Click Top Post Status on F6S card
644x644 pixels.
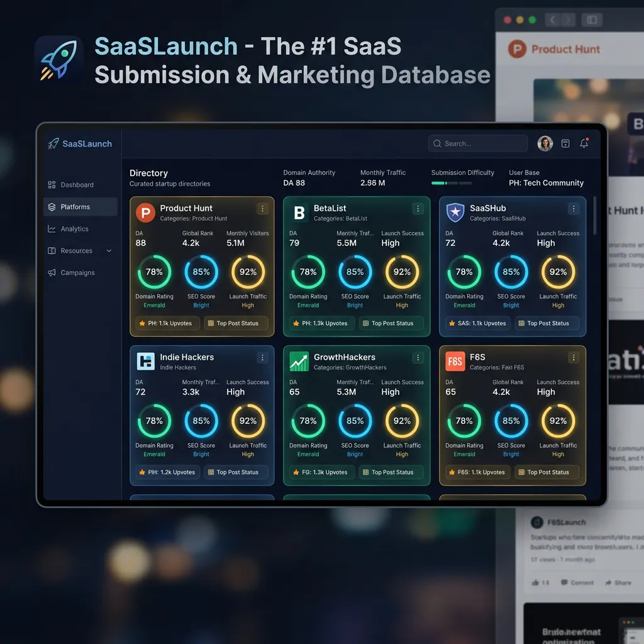click(x=547, y=472)
